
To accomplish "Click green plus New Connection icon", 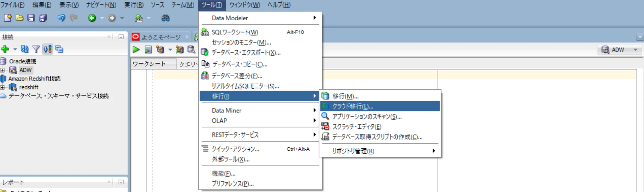I will [x=5, y=49].
